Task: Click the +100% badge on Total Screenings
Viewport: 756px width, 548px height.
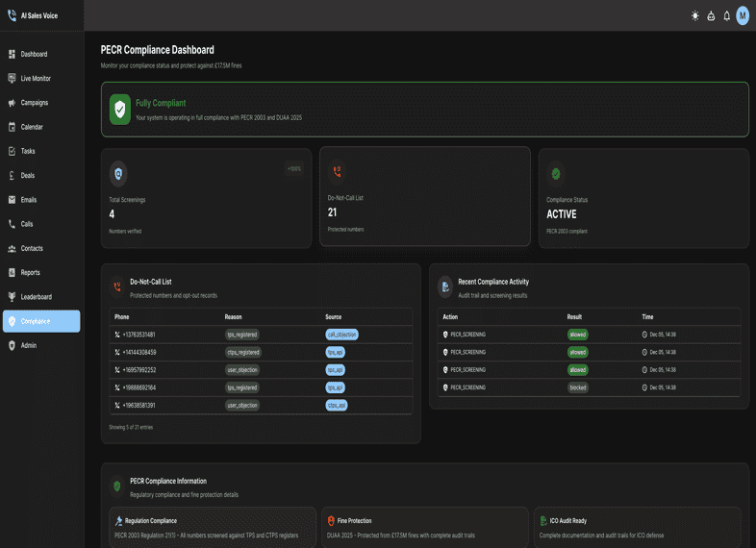Action: 294,168
